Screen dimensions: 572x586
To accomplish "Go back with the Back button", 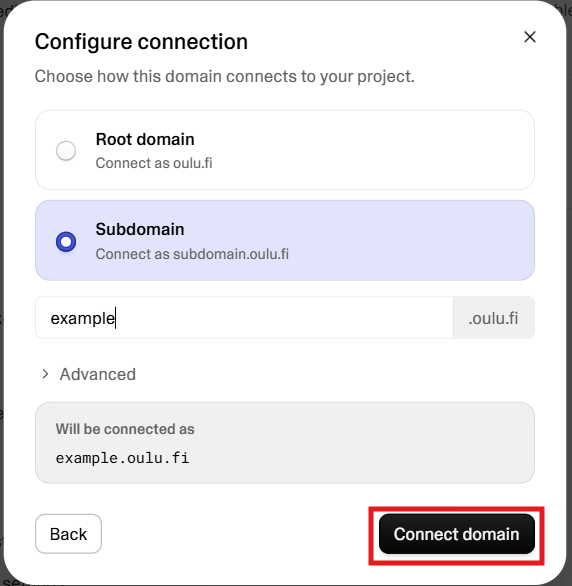I will (x=68, y=534).
